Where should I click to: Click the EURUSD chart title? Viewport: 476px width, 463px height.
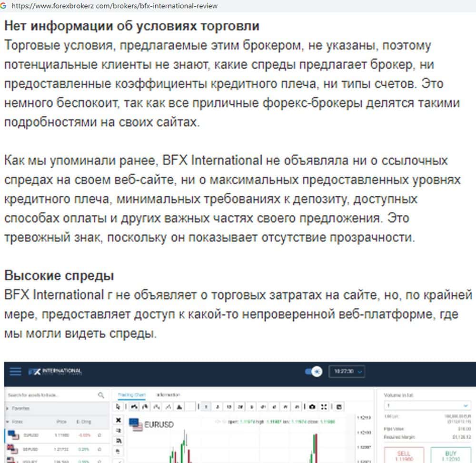159,424
